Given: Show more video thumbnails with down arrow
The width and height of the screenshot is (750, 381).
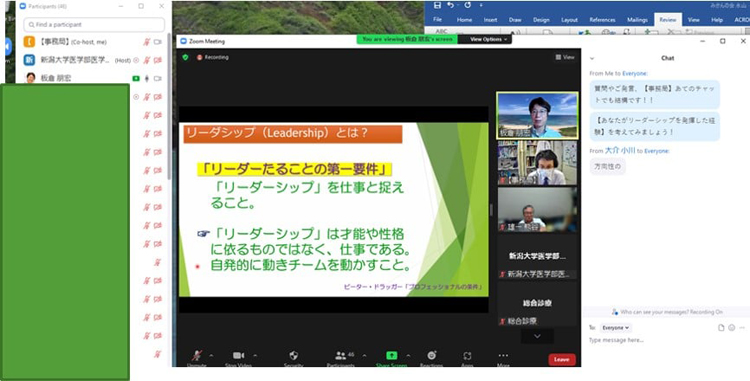Looking at the screenshot, I should pos(537,336).
